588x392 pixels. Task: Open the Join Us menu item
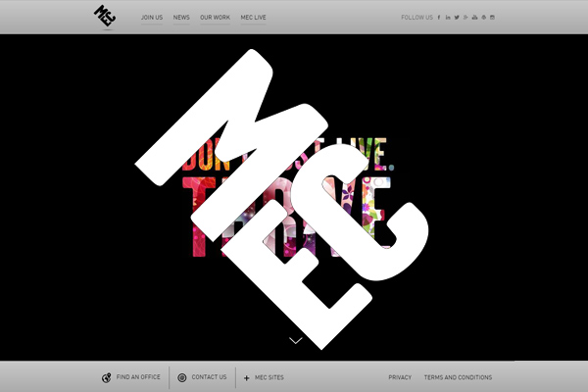coord(152,18)
